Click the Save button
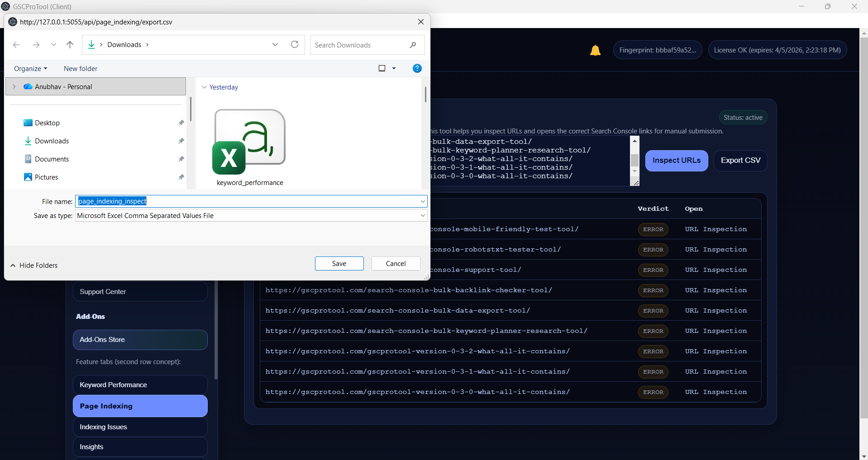868x460 pixels. tap(339, 264)
